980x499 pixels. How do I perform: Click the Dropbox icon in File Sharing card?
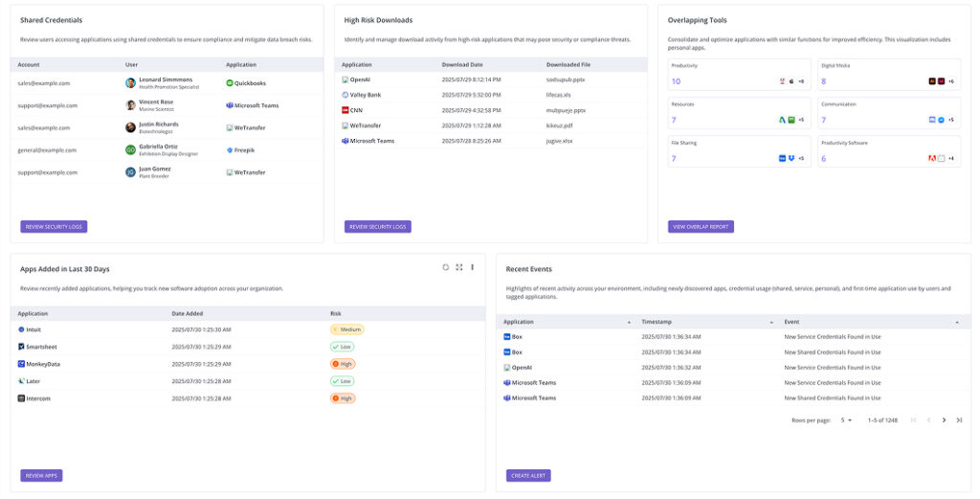point(791,158)
